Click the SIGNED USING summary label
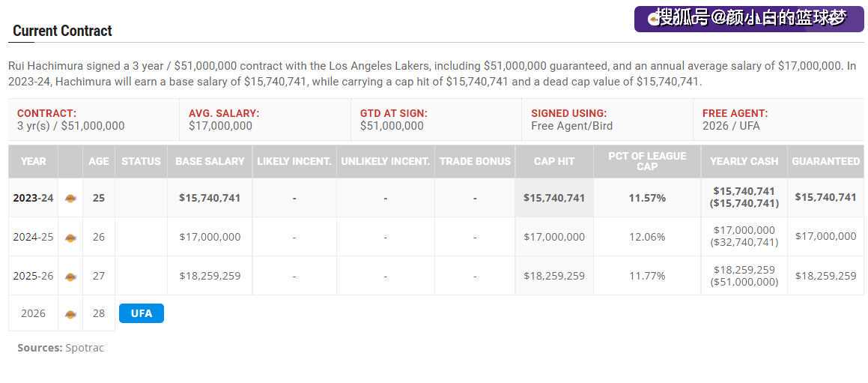Screen dimensions: 868x383 pyautogui.click(x=568, y=113)
